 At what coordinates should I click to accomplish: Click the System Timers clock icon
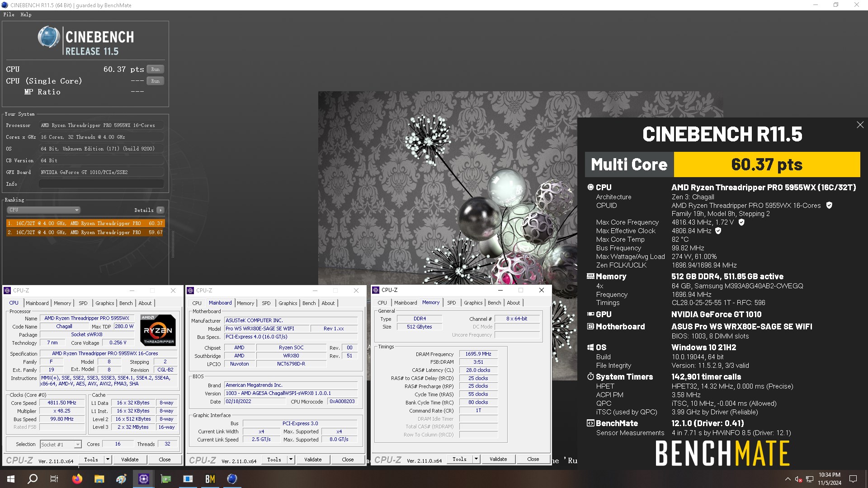pos(590,376)
